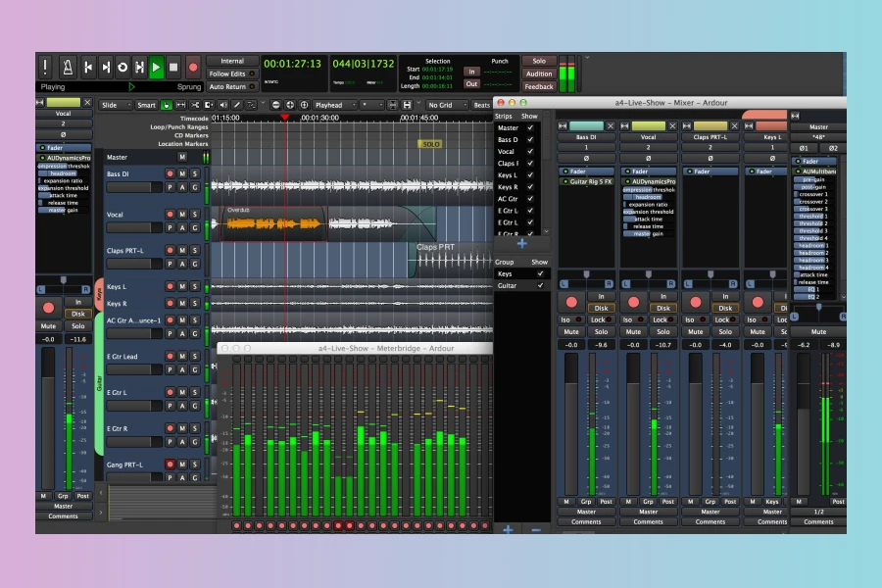
Task: Click the Guitar Rig 5 FX plugin on Bass DI
Action: point(586,181)
